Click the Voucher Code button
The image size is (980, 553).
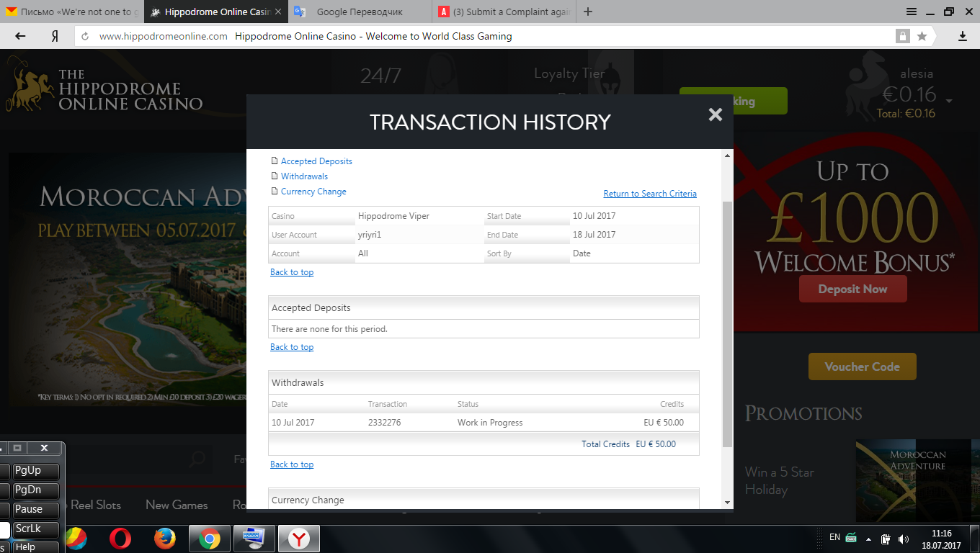click(x=862, y=367)
